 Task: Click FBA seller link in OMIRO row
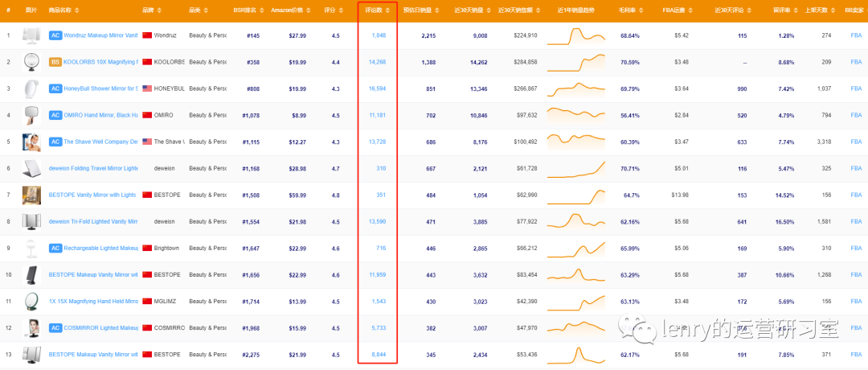click(x=856, y=115)
